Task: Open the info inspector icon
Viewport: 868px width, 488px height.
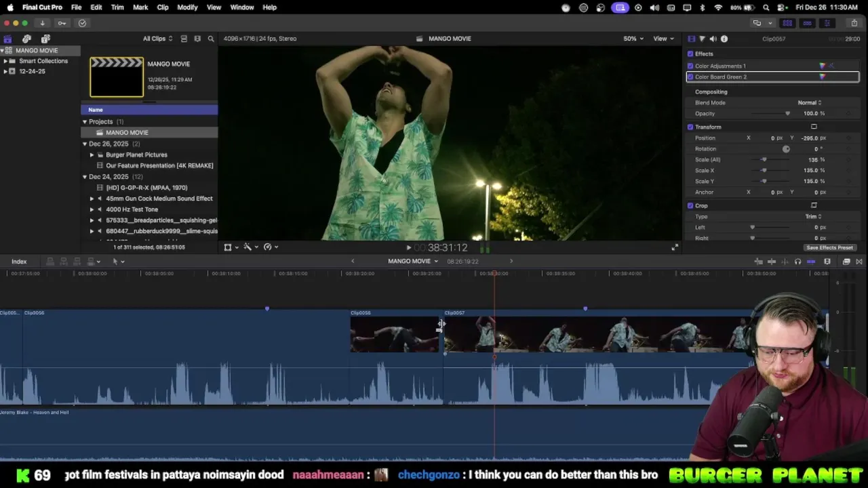Action: (x=724, y=39)
